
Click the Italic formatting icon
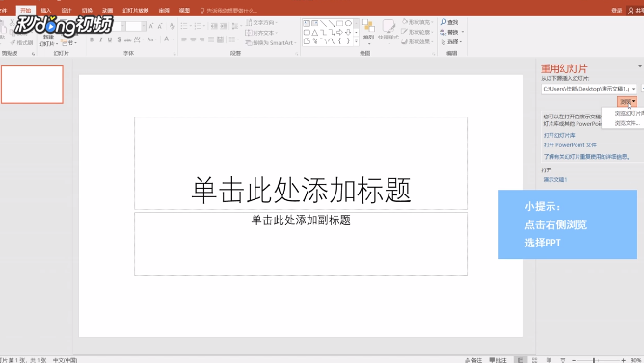(100, 39)
